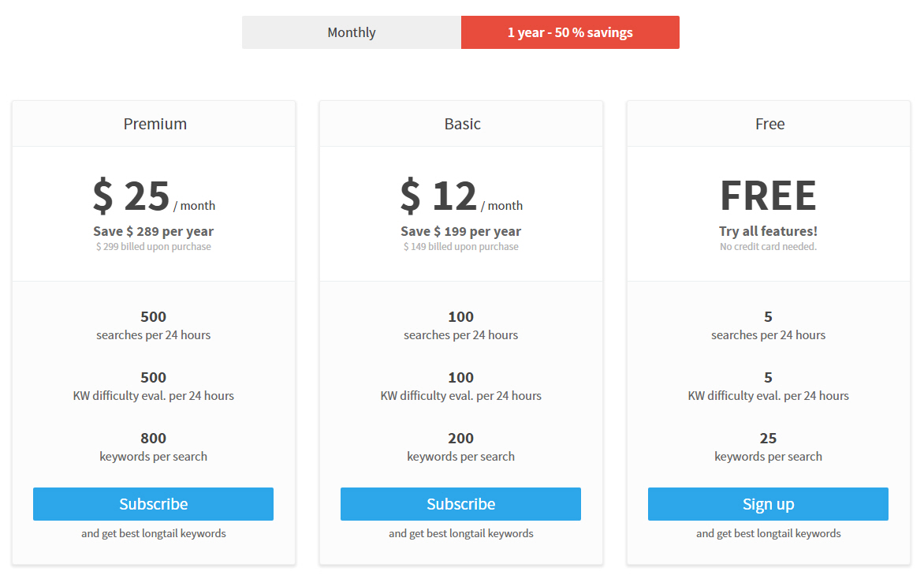Click Free plan's 25 keywords per search
The height and width of the screenshot is (579, 924).
(769, 447)
